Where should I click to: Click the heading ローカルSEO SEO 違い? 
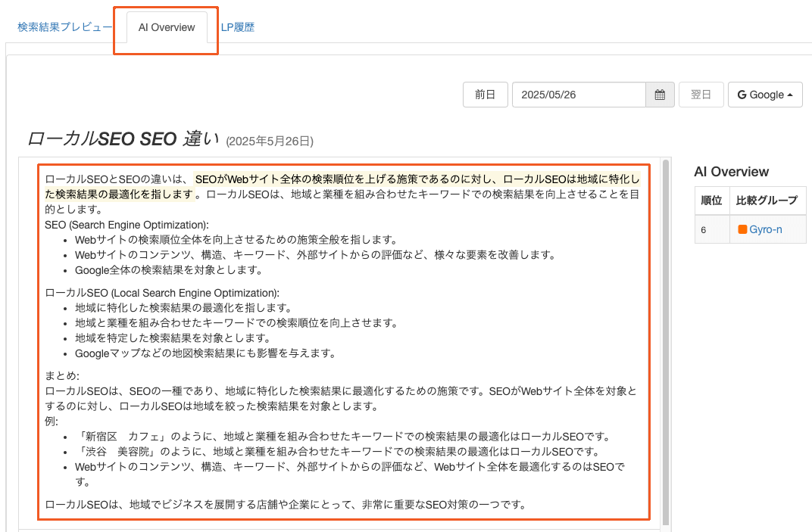tap(123, 138)
